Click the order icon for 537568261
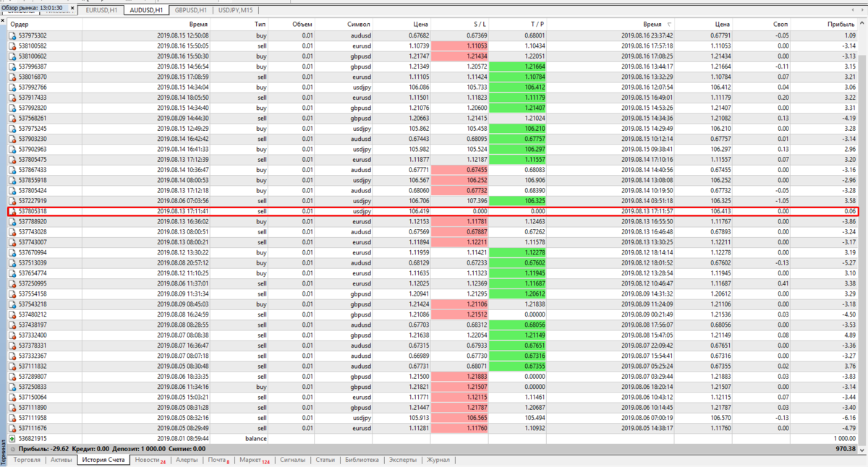 (x=12, y=118)
